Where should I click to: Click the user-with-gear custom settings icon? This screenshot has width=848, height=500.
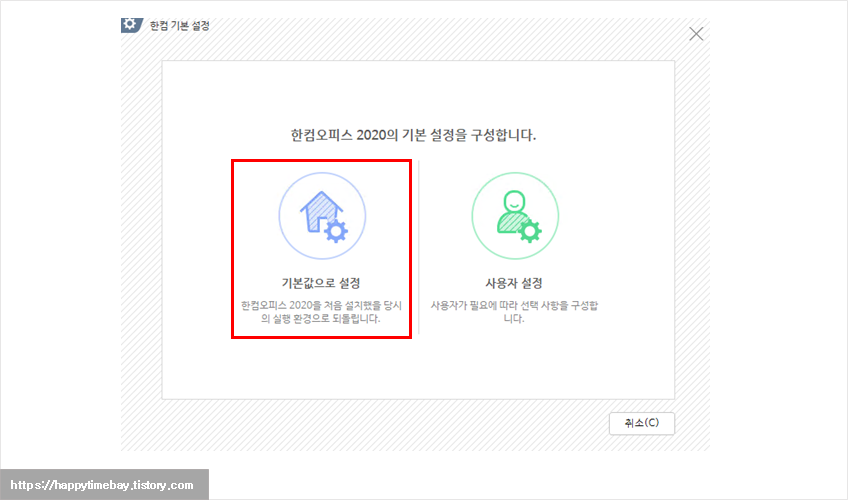(x=515, y=216)
